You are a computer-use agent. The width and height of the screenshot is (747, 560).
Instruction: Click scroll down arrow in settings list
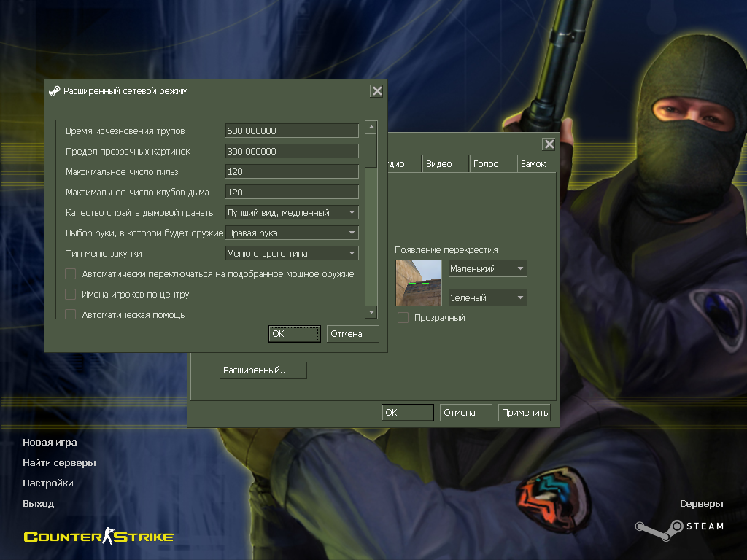click(371, 312)
